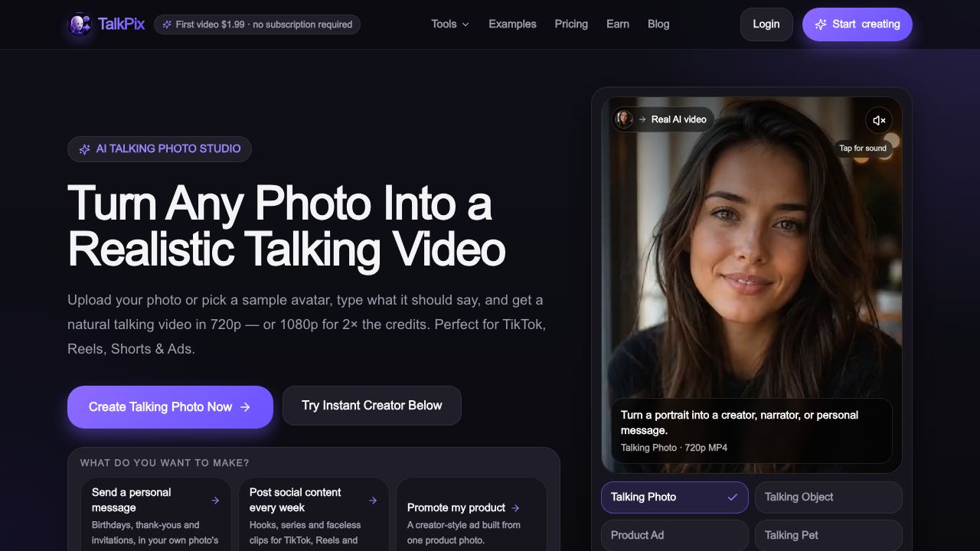980x551 pixels.
Task: Click the AI Talking Photo Studio badge
Action: (159, 148)
